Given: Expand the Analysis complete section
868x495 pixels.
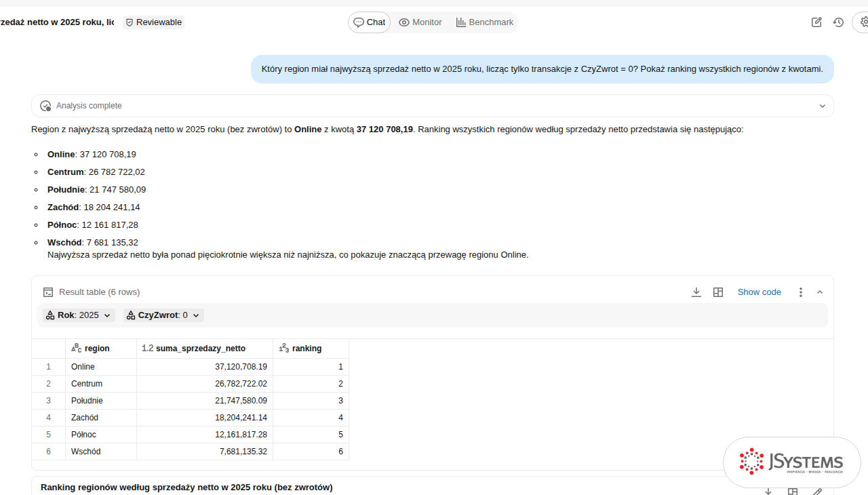Looking at the screenshot, I should pyautogui.click(x=823, y=106).
